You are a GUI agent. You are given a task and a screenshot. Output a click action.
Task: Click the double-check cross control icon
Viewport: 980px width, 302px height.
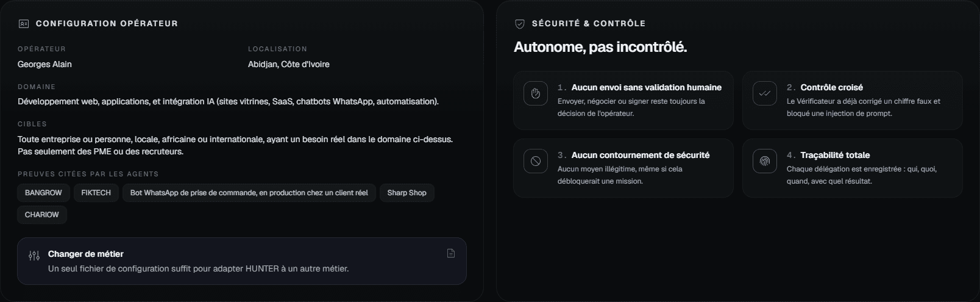pyautogui.click(x=765, y=93)
